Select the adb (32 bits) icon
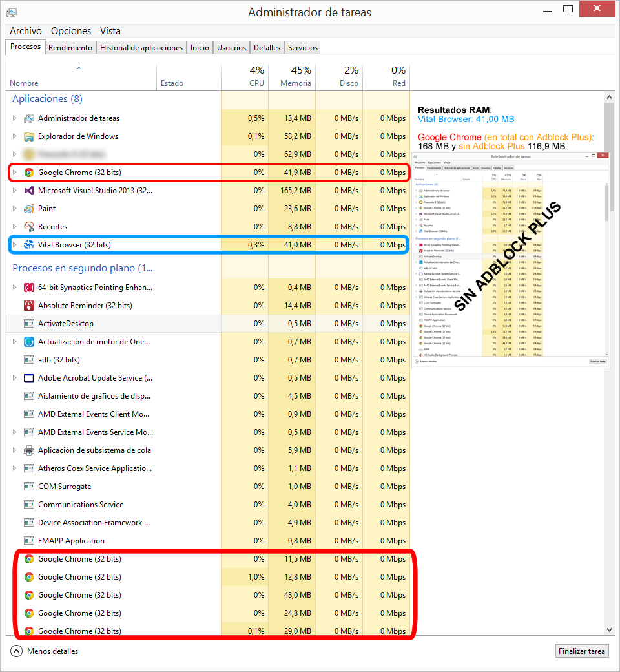Screen dimensions: 620x672 pyautogui.click(x=28, y=360)
